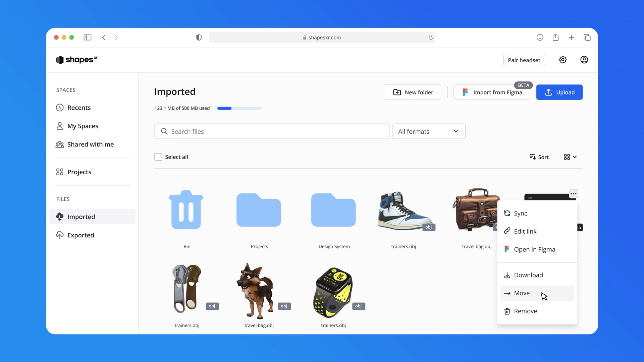Select Remove from the context menu
This screenshot has height=362, width=644.
point(537,311)
